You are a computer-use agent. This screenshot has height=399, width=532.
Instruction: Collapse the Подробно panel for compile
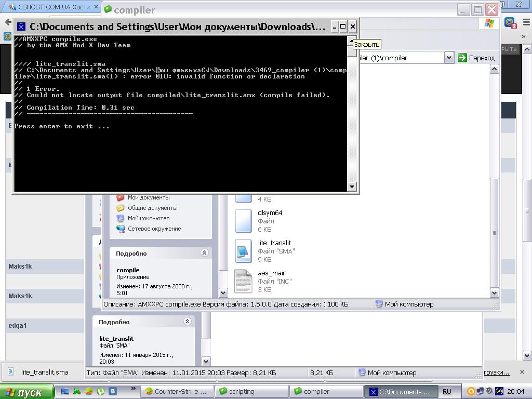(x=204, y=253)
